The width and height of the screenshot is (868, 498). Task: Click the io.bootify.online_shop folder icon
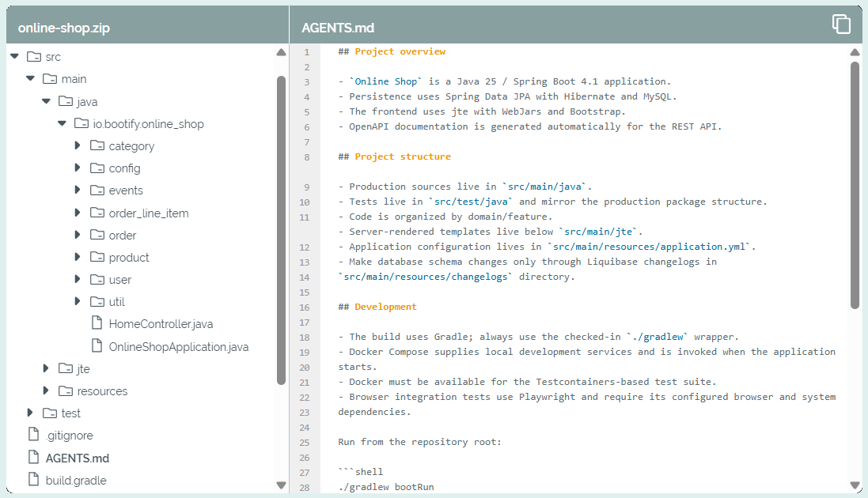[x=81, y=123]
